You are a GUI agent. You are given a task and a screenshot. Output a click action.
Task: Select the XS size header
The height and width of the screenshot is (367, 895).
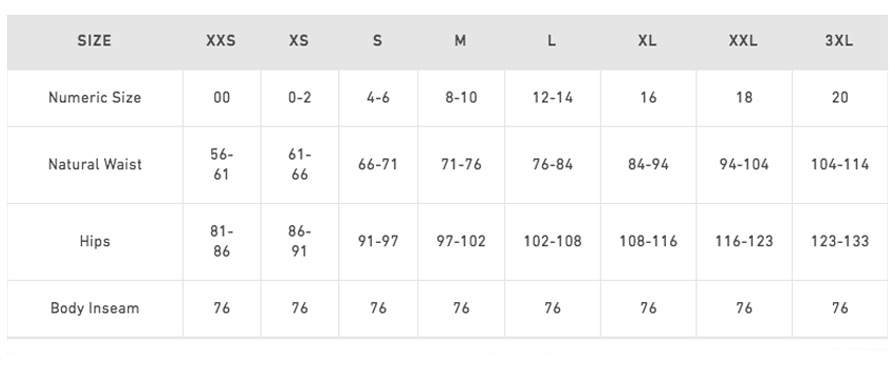coord(299,41)
